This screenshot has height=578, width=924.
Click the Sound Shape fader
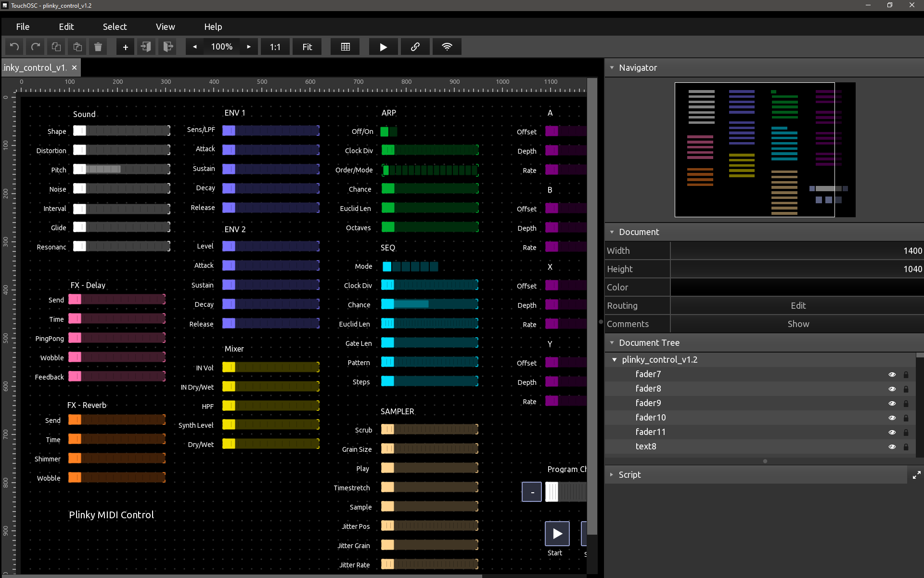[x=122, y=131]
